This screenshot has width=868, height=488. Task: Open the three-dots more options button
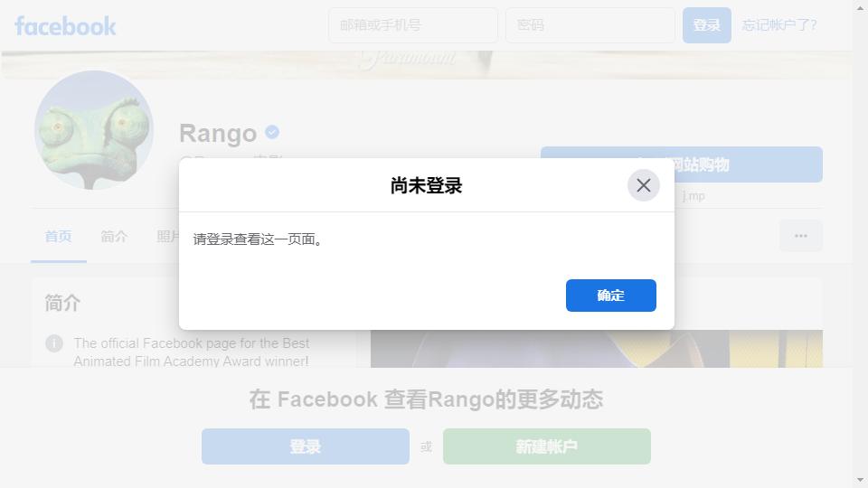click(x=800, y=236)
